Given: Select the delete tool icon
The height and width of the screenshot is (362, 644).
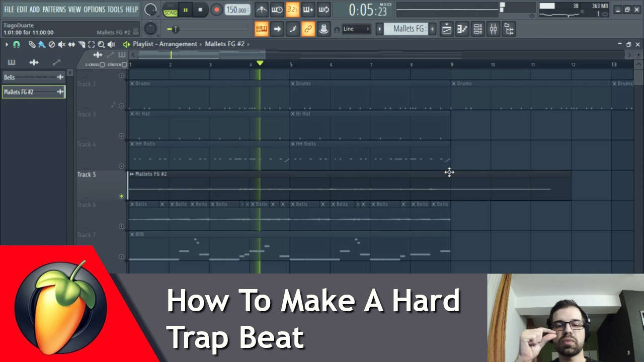Looking at the screenshot, I should pyautogui.click(x=51, y=44).
